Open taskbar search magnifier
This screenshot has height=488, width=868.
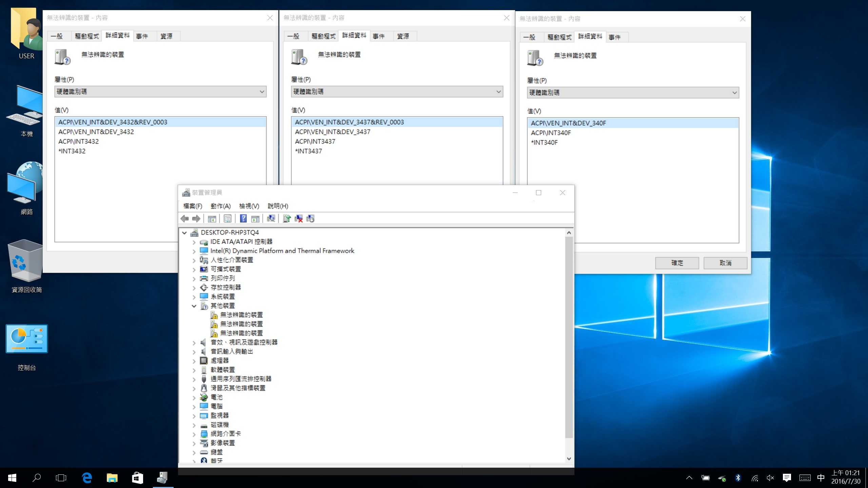(37, 478)
